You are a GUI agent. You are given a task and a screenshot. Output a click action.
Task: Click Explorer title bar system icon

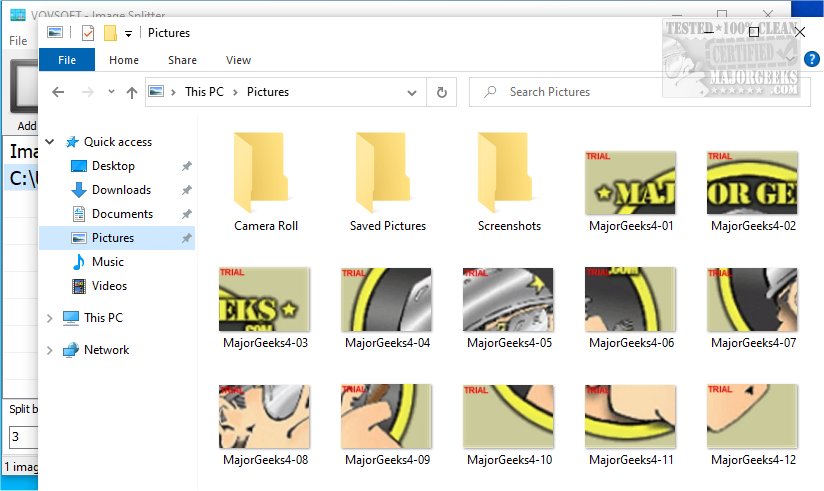click(55, 33)
